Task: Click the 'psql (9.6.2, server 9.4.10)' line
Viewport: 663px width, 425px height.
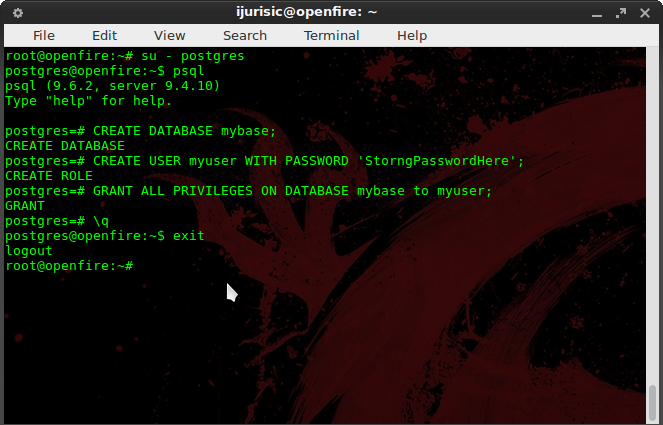Action: [x=112, y=86]
